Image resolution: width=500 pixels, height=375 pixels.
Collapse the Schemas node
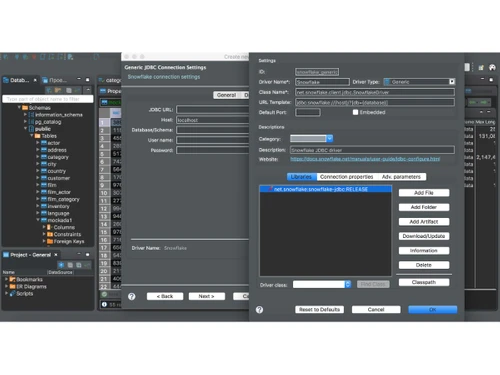(19, 107)
